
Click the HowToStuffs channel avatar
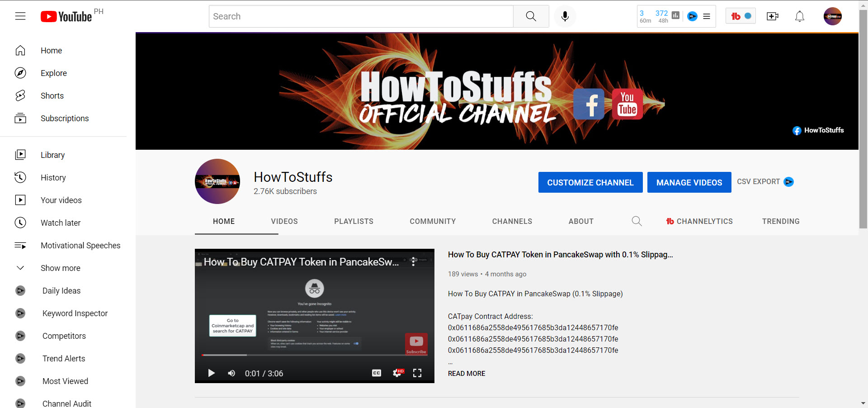click(217, 181)
